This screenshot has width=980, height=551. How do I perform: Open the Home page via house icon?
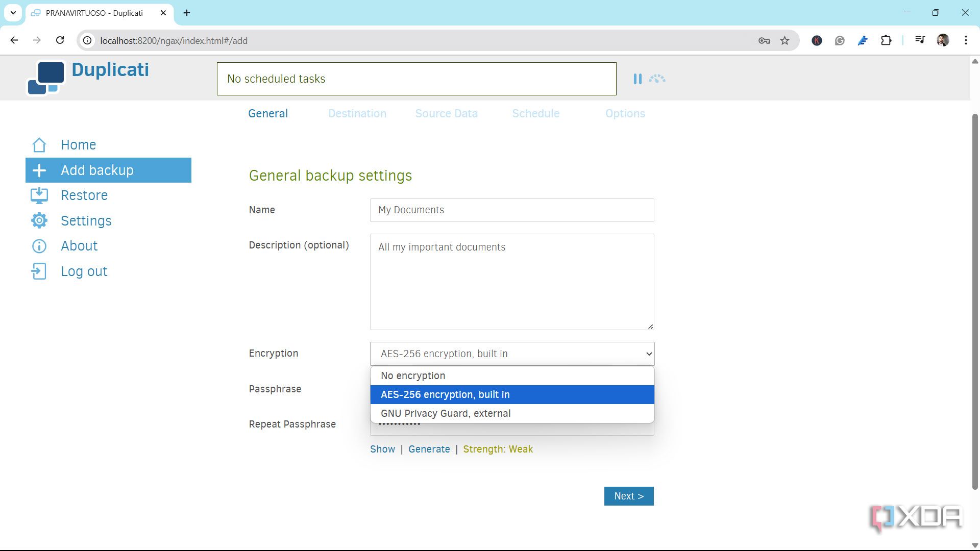point(39,145)
